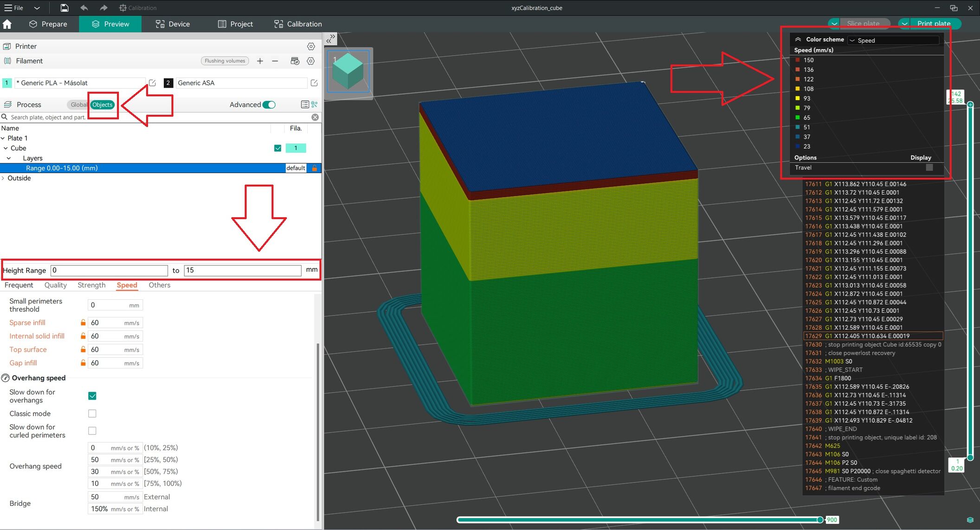Reset Internal solid infill lock icon
980x530 pixels.
pyautogui.click(x=83, y=336)
